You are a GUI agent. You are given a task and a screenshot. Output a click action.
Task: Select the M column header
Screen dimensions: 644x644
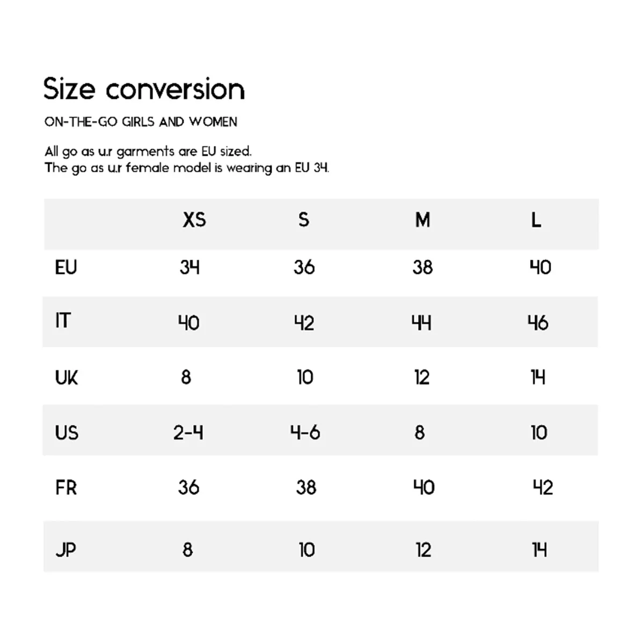[423, 219]
